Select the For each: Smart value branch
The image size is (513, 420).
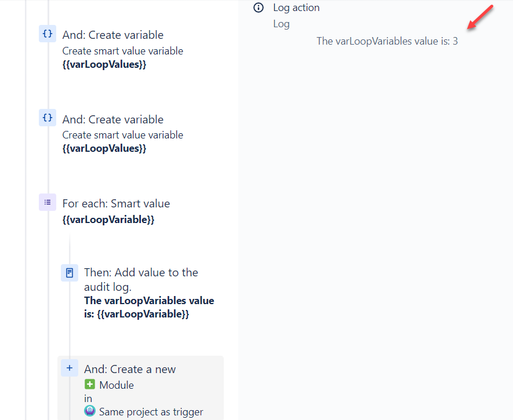(x=116, y=203)
